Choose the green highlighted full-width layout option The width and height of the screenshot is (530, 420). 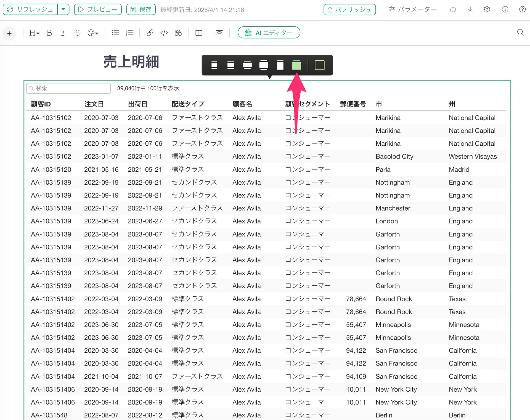point(296,65)
